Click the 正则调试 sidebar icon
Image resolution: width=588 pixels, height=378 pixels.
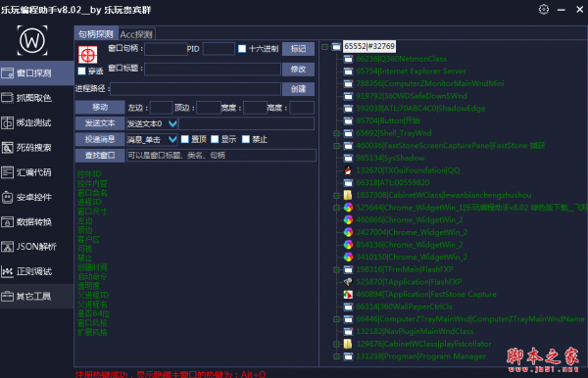coord(7,271)
